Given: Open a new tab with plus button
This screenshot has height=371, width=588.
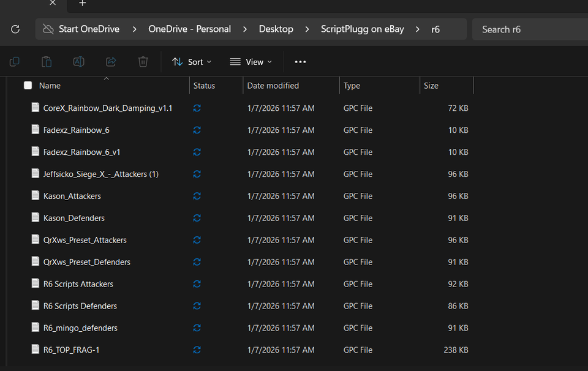Looking at the screenshot, I should [83, 3].
